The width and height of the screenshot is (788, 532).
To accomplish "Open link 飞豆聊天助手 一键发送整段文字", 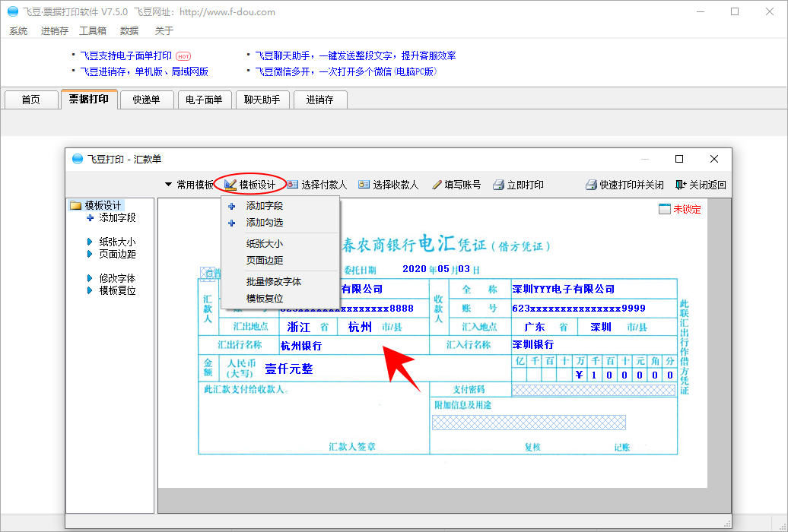I will point(355,55).
